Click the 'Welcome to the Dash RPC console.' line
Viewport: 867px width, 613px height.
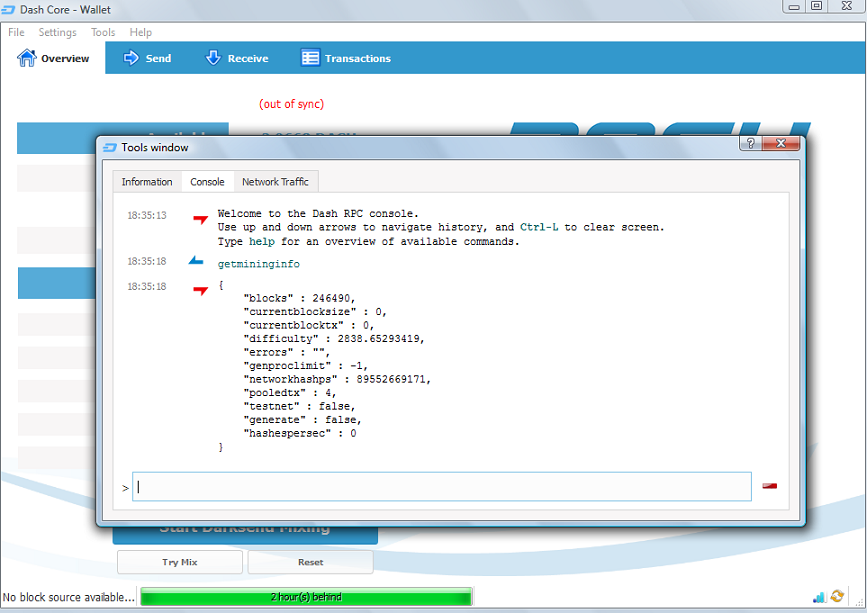318,213
